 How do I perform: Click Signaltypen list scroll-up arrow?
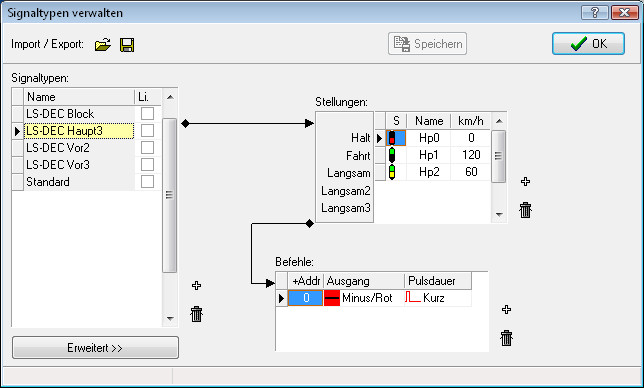click(170, 97)
